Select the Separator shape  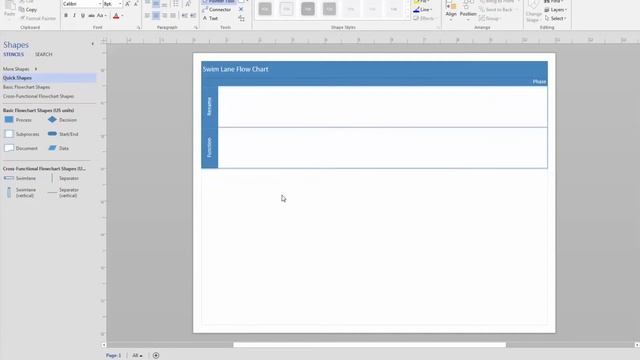click(x=64, y=178)
